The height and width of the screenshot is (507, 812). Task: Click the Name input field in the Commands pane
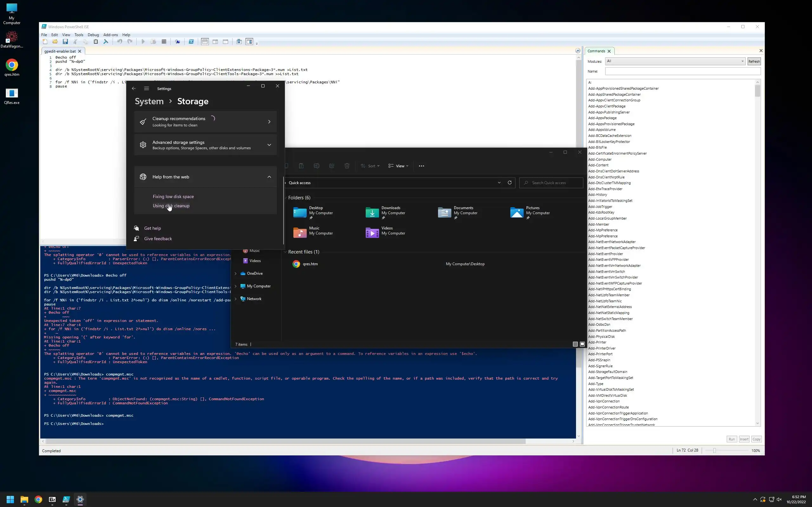tap(683, 71)
